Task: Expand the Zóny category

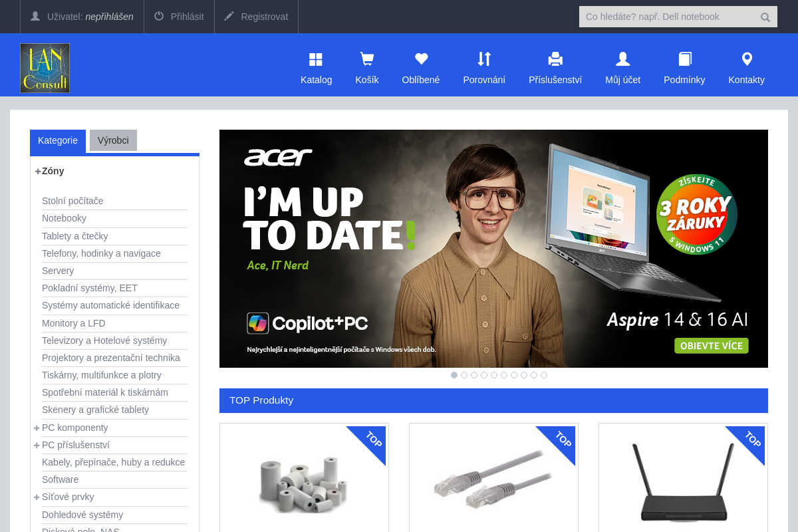Action: click(38, 171)
